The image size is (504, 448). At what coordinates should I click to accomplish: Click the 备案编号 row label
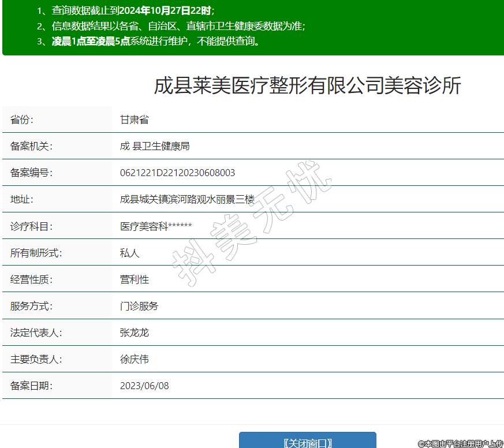click(31, 173)
